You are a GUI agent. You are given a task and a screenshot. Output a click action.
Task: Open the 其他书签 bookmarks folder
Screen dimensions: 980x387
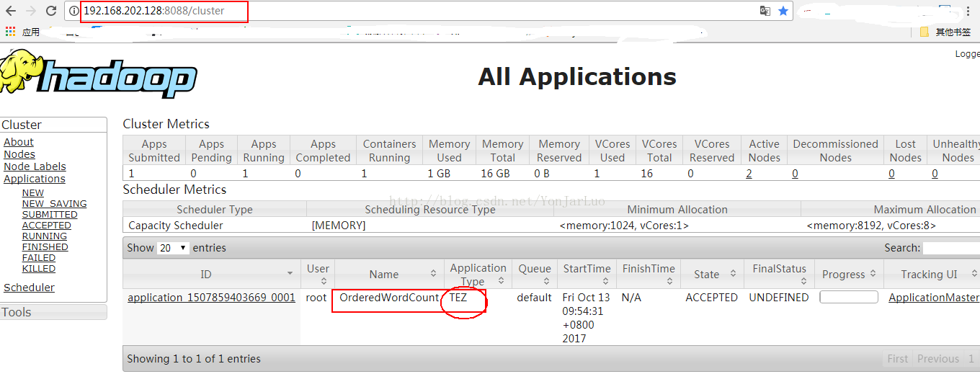[x=945, y=32]
